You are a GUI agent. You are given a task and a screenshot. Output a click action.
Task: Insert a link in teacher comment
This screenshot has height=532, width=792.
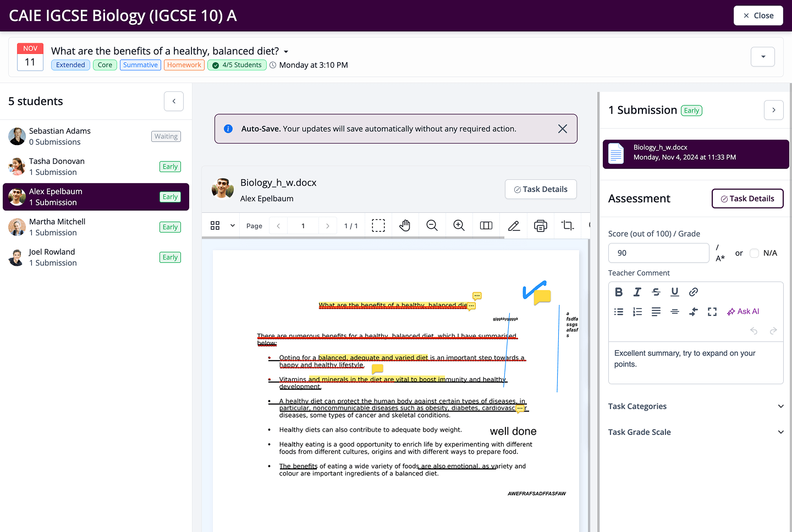pyautogui.click(x=694, y=292)
